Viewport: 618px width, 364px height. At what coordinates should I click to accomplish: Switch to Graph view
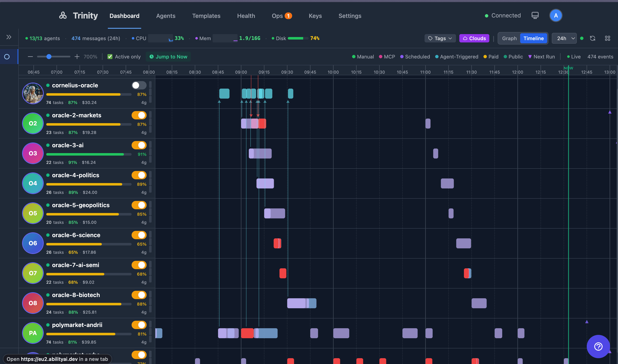tap(509, 38)
